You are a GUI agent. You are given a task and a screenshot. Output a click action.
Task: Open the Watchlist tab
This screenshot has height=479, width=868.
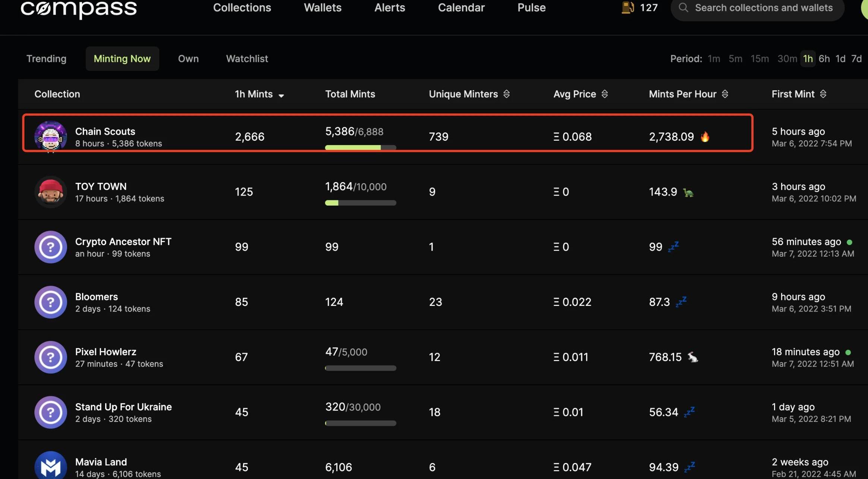pyautogui.click(x=247, y=59)
